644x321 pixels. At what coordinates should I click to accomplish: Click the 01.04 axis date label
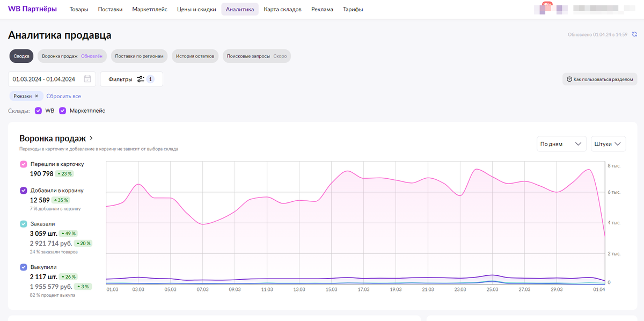click(599, 289)
